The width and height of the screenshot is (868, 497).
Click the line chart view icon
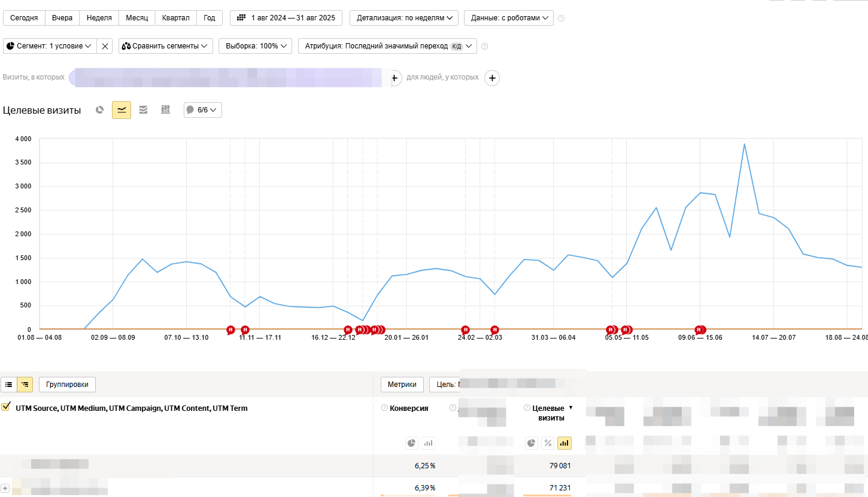point(122,110)
